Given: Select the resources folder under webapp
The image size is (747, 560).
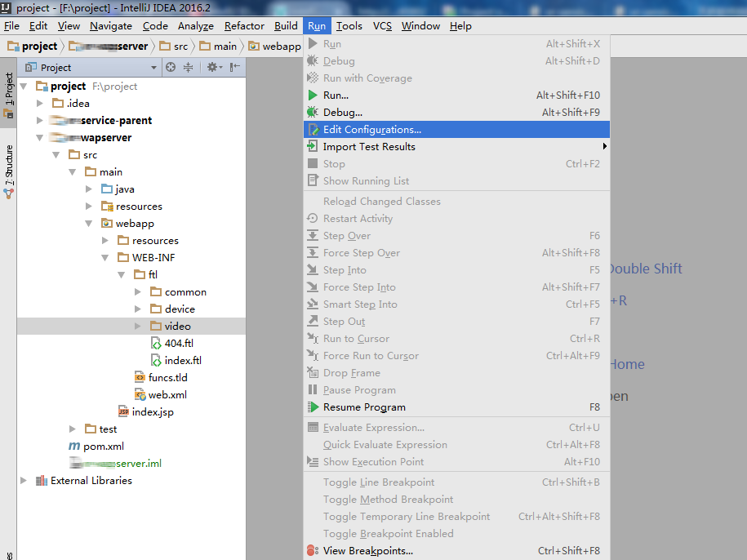Looking at the screenshot, I should (148, 241).
